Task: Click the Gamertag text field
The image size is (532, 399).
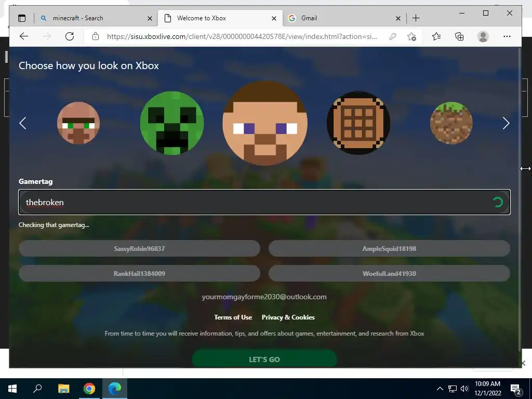Action: click(x=264, y=202)
